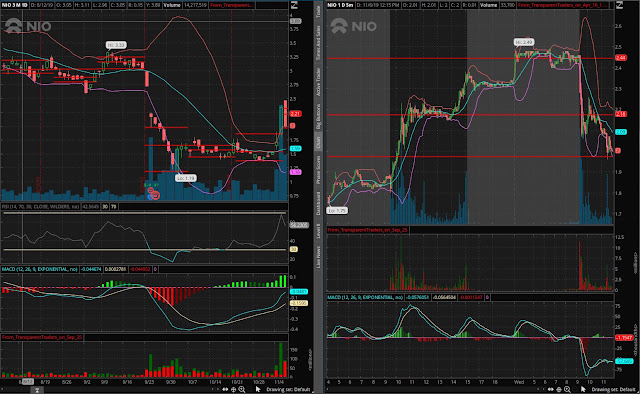Click the MACD (12, 26, 9, EXPONENTIAL) study label on left

coord(40,269)
